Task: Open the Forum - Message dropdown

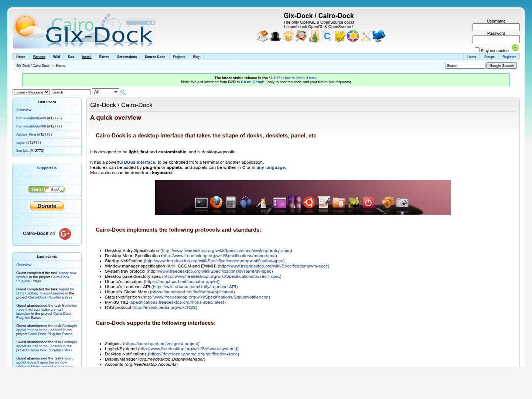Action: [31, 92]
